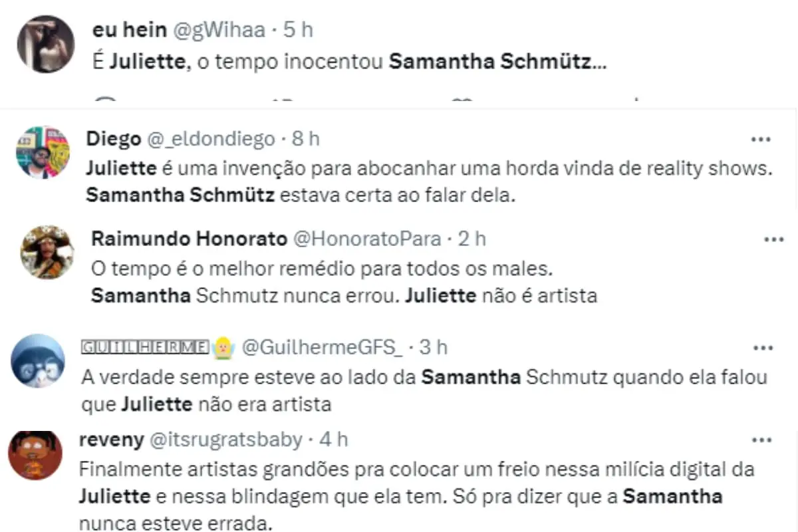
Task: Click the "8 h" timestamp on Diego's tweet
Action: 306,138
